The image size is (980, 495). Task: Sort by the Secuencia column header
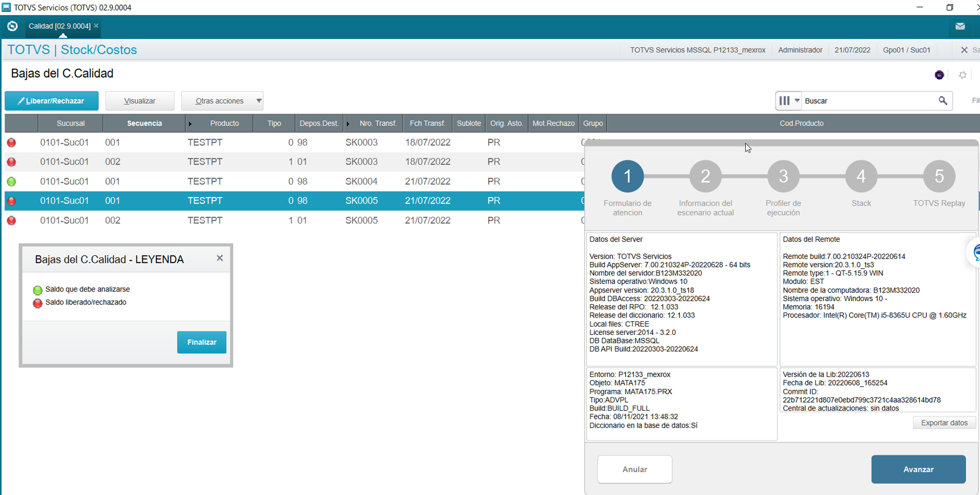[x=144, y=123]
